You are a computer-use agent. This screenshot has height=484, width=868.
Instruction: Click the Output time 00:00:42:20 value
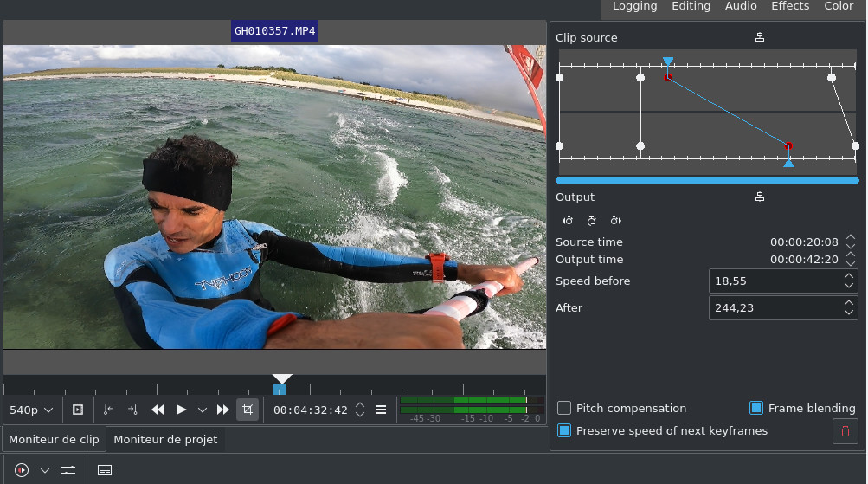pos(804,260)
